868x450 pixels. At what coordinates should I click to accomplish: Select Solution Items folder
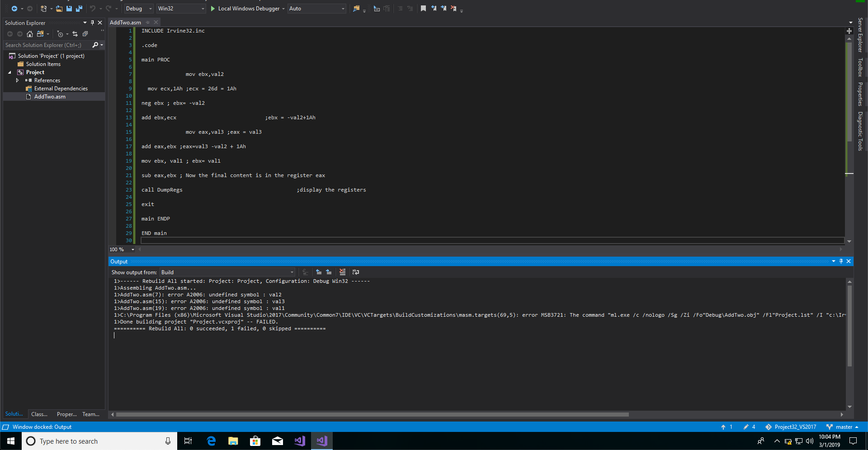(x=43, y=64)
